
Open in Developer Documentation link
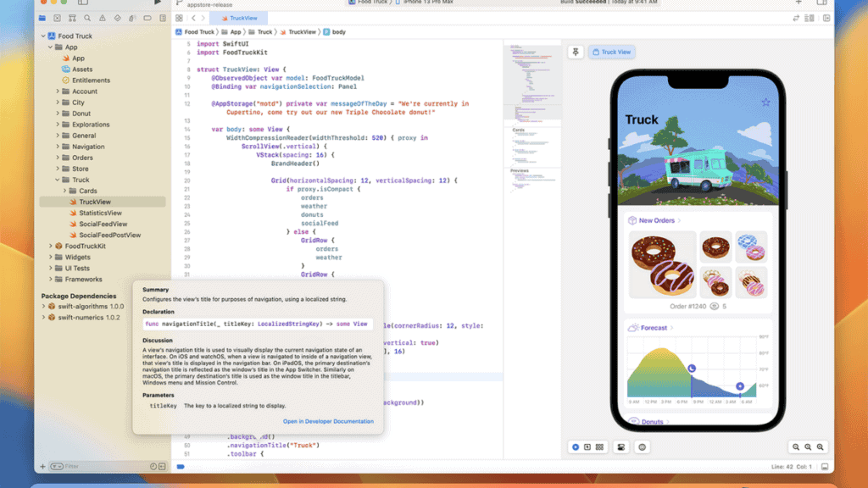[x=328, y=422]
